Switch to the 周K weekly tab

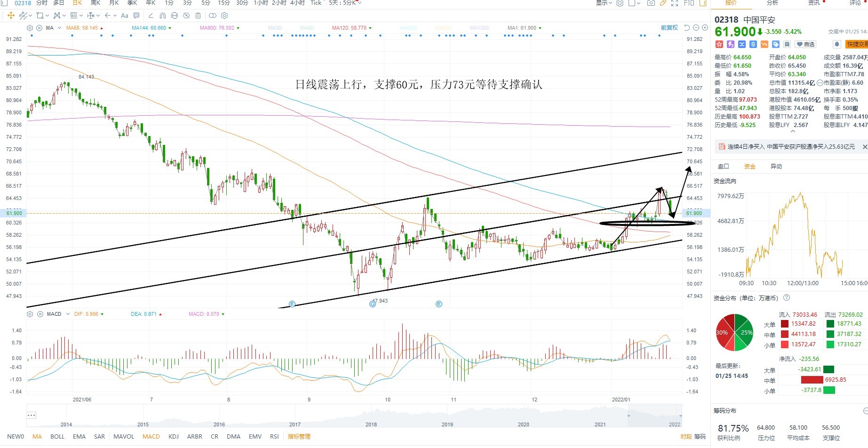[x=96, y=3]
